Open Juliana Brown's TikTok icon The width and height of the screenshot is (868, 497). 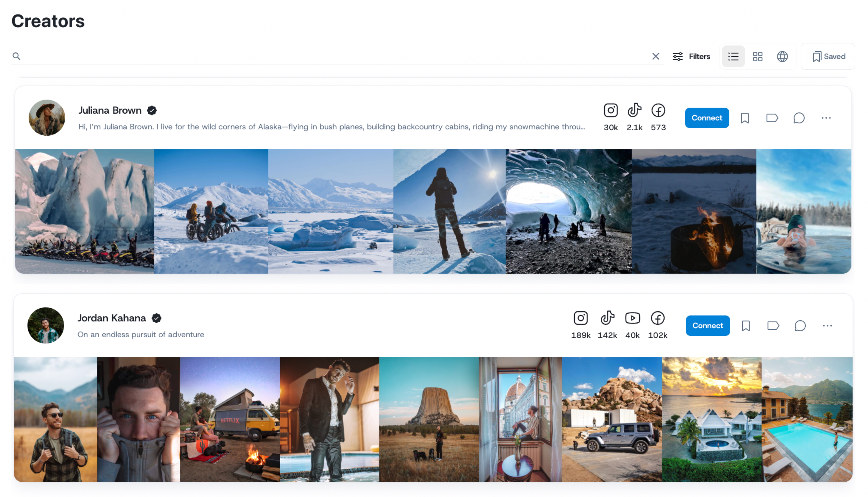pos(634,110)
